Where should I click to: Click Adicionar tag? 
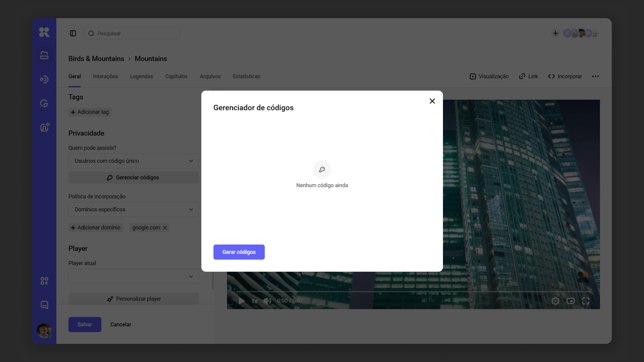click(90, 112)
